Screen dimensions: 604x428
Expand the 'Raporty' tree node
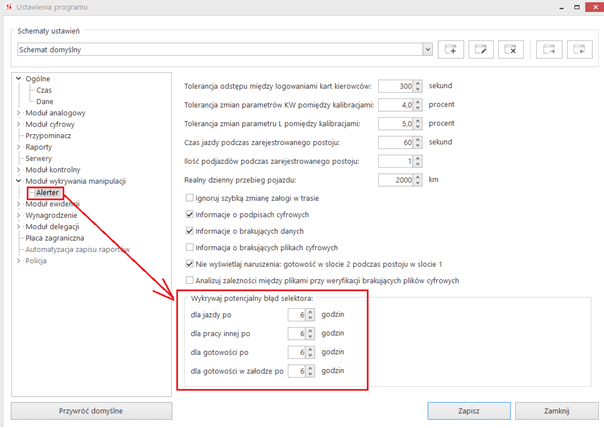click(18, 147)
